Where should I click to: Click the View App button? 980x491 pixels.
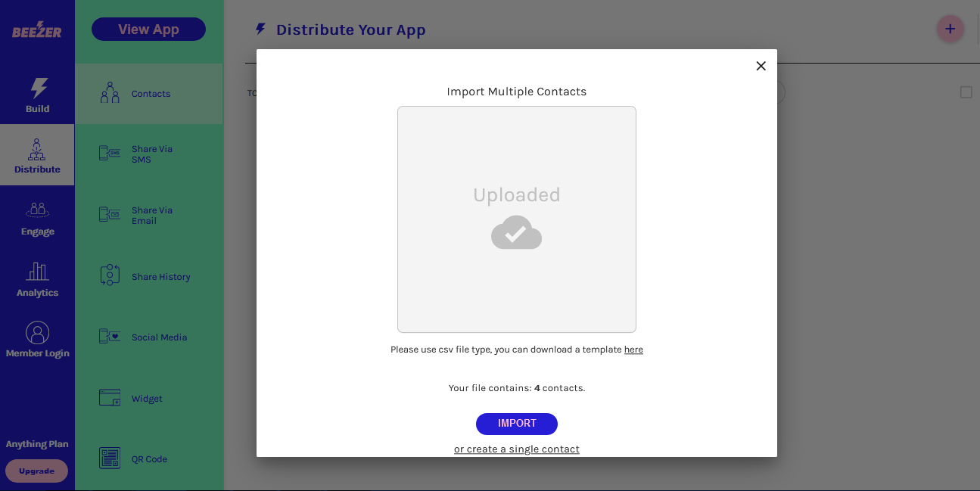(148, 30)
